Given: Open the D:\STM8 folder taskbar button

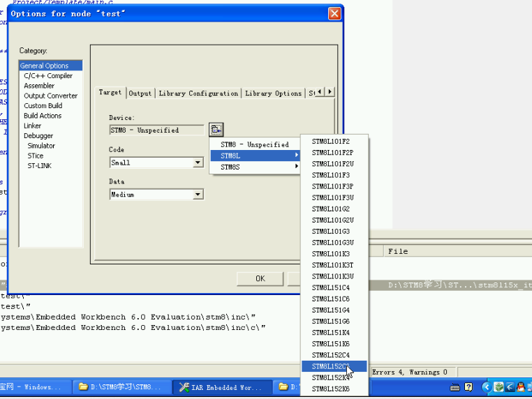Looking at the screenshot, I should [121, 386].
